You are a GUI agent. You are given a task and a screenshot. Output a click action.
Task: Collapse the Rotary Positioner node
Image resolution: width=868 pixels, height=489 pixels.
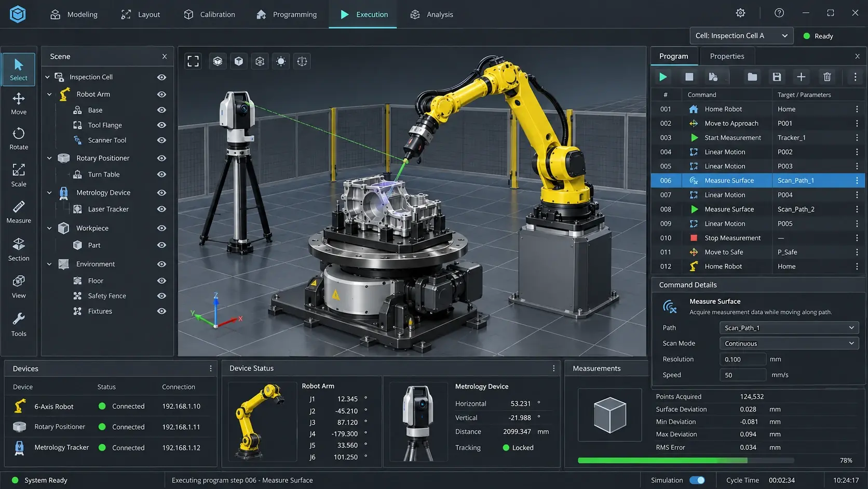pyautogui.click(x=49, y=158)
